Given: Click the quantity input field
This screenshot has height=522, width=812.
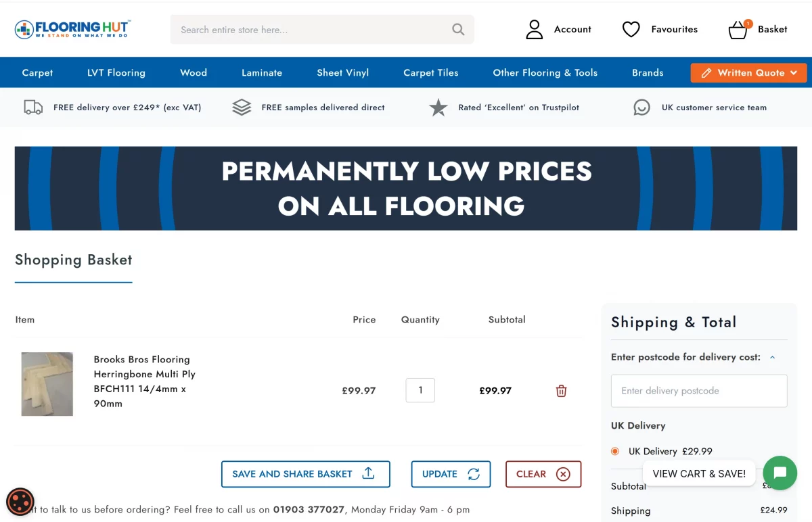Looking at the screenshot, I should (420, 390).
